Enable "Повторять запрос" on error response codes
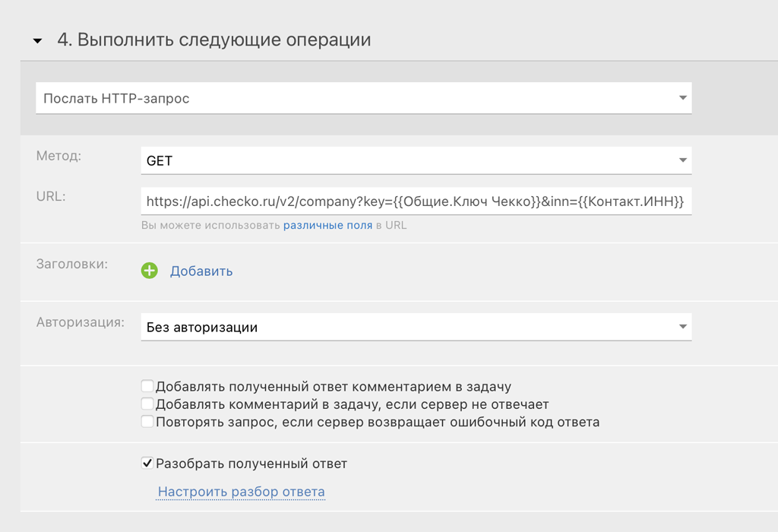Screen dimensions: 778x532 point(147,421)
